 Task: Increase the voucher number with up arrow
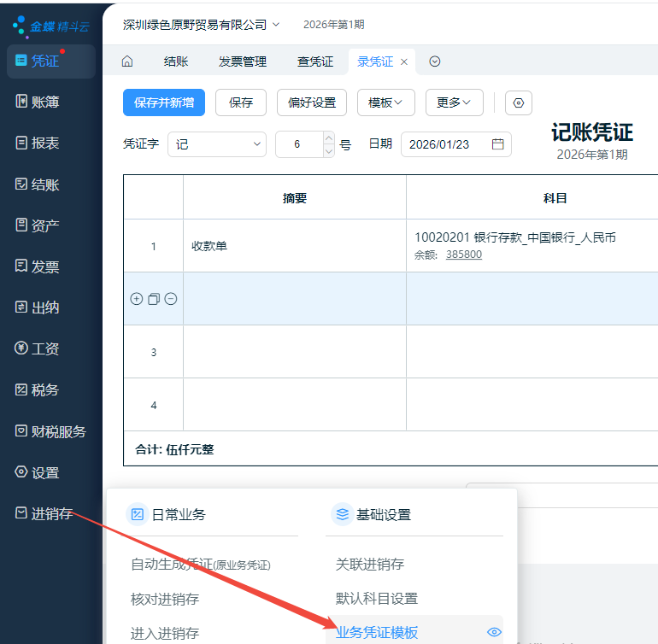coord(329,138)
